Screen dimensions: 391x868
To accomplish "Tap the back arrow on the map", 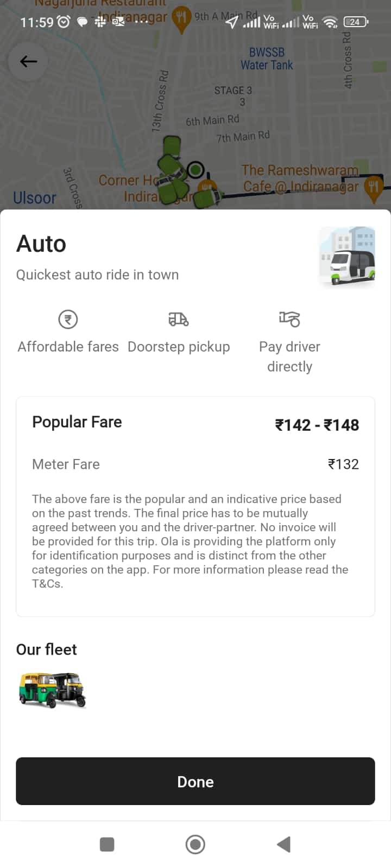I will (29, 61).
